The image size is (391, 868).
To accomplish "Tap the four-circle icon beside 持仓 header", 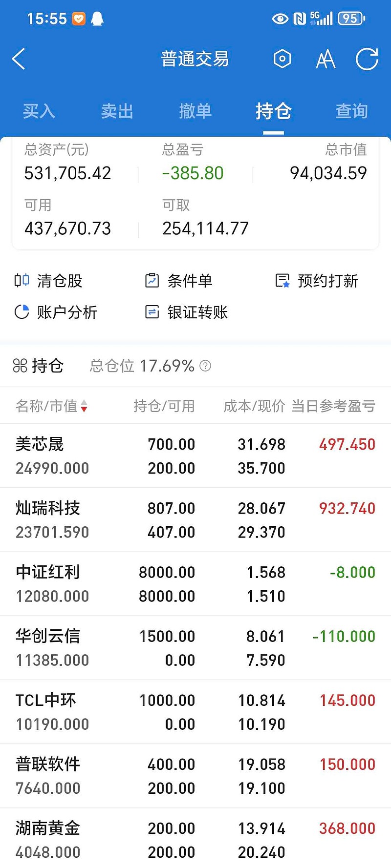I will point(20,365).
